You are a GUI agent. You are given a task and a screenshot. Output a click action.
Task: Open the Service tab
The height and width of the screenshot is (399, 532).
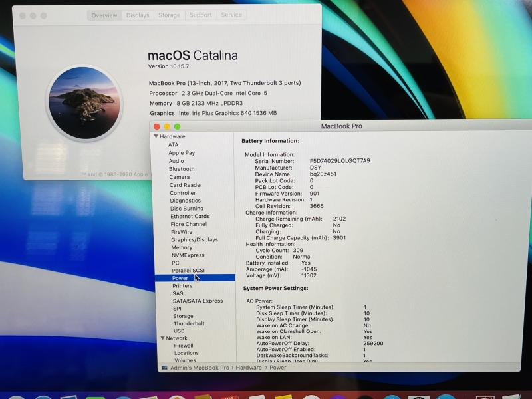pyautogui.click(x=231, y=15)
